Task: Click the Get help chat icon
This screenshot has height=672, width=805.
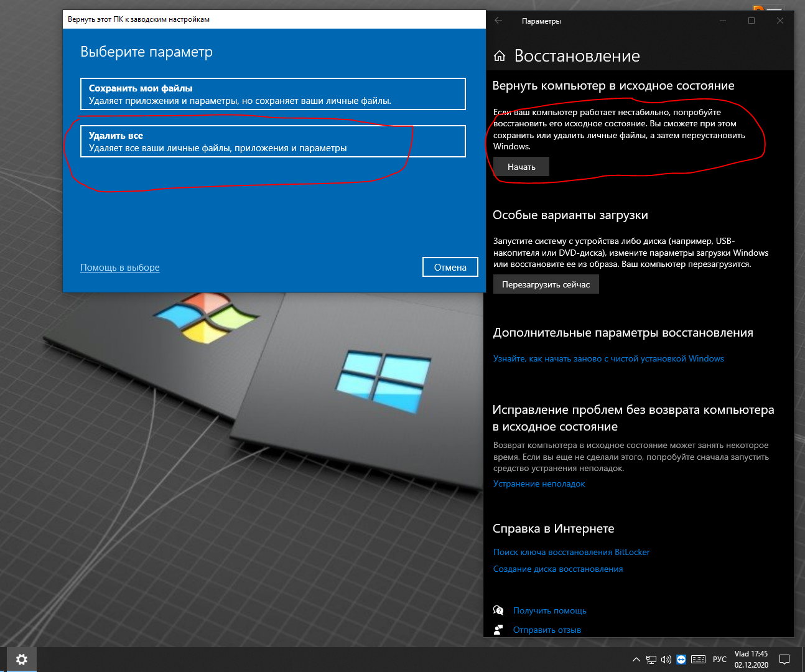Action: [x=498, y=610]
